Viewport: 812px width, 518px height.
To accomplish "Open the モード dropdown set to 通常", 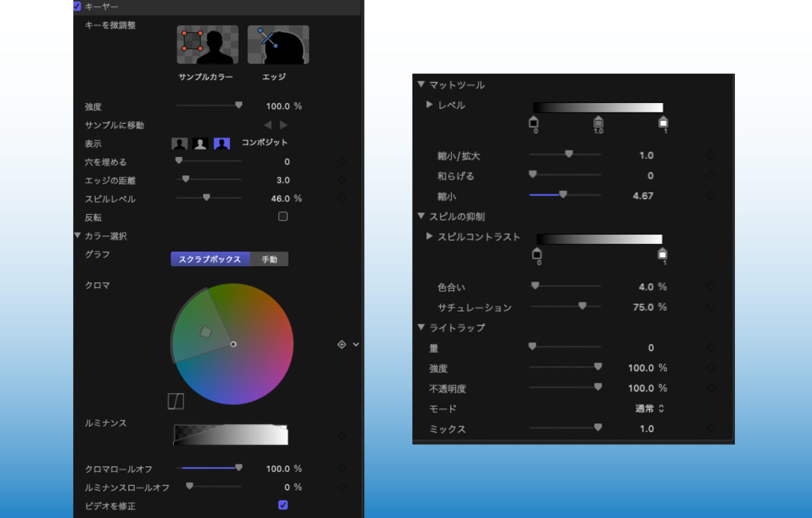I will pos(646,408).
